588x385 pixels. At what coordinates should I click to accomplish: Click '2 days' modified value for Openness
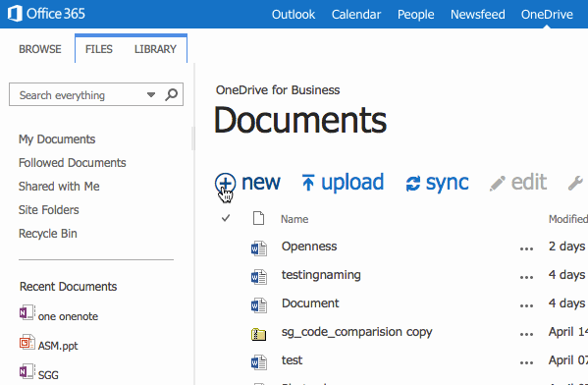pos(567,247)
